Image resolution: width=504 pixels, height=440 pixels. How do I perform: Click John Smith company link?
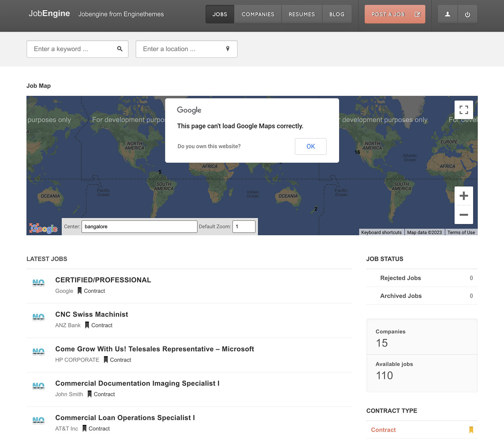(x=69, y=394)
